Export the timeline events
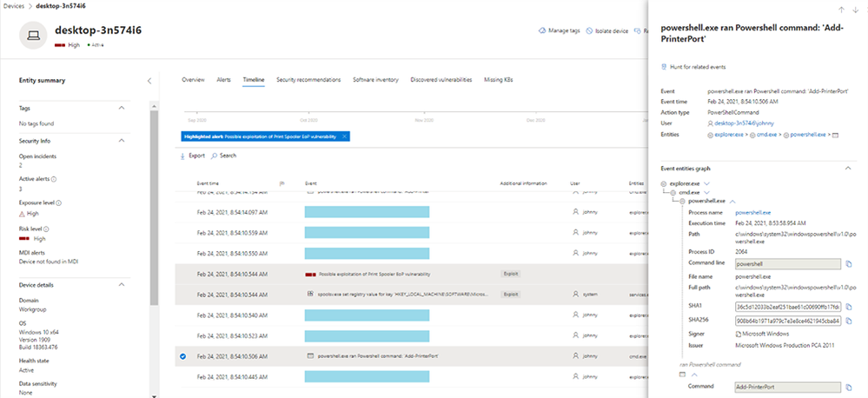 [x=193, y=156]
